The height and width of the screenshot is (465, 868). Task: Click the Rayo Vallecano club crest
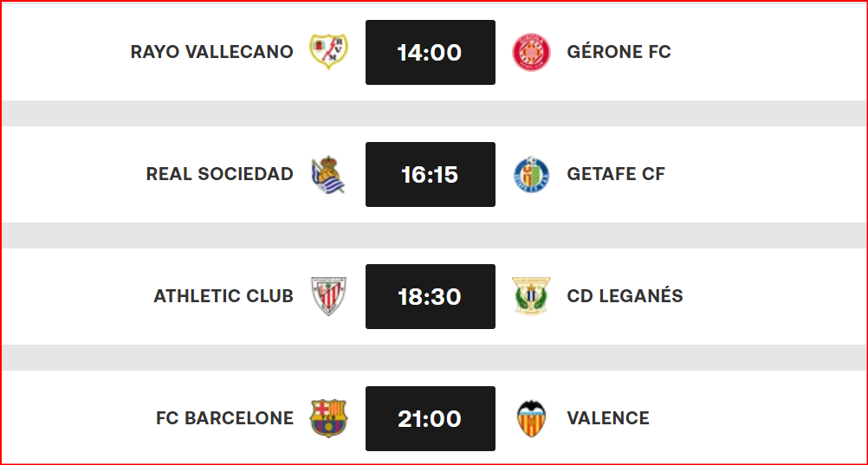click(x=328, y=52)
